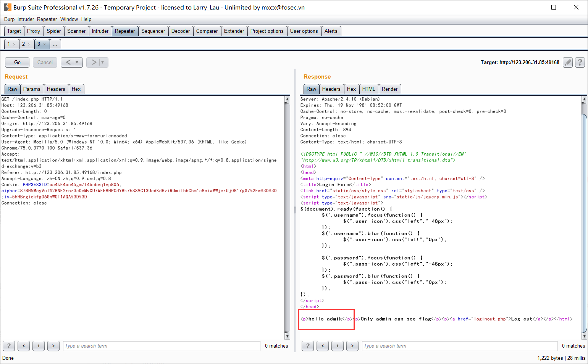The image size is (588, 364).
Task: Switch to the Spider tab
Action: click(x=54, y=31)
